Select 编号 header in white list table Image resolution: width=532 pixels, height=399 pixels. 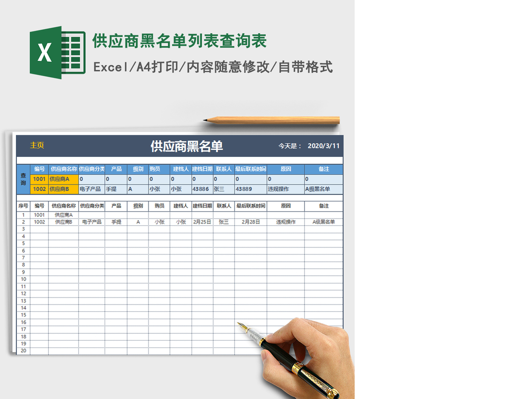pos(39,206)
